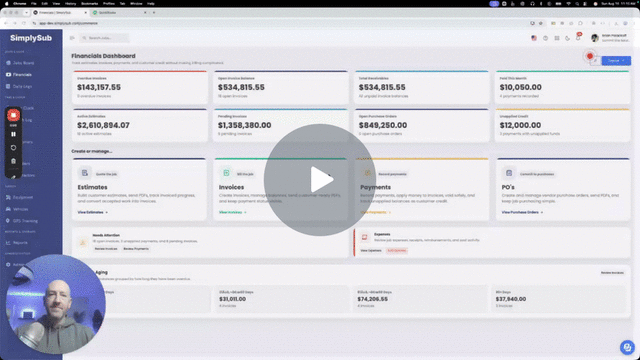This screenshot has width=640, height=360.
Task: Switch to the QuickBooks browser tab
Action: (x=119, y=13)
